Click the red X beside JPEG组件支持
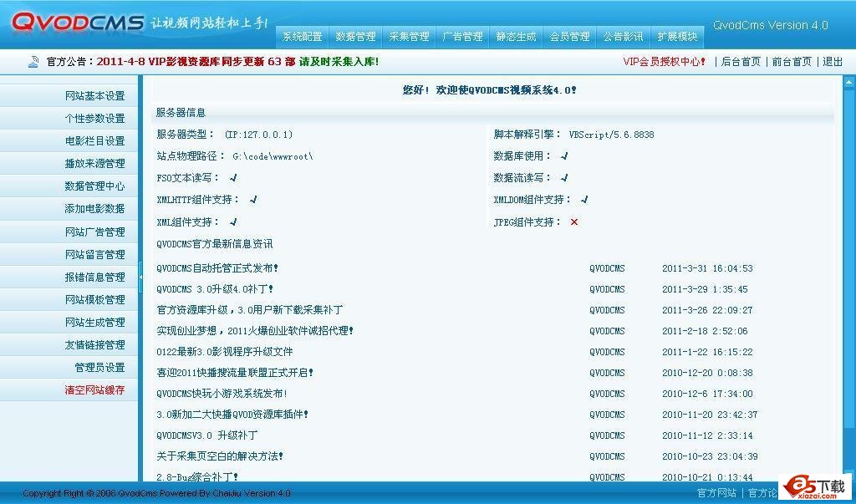 click(573, 221)
